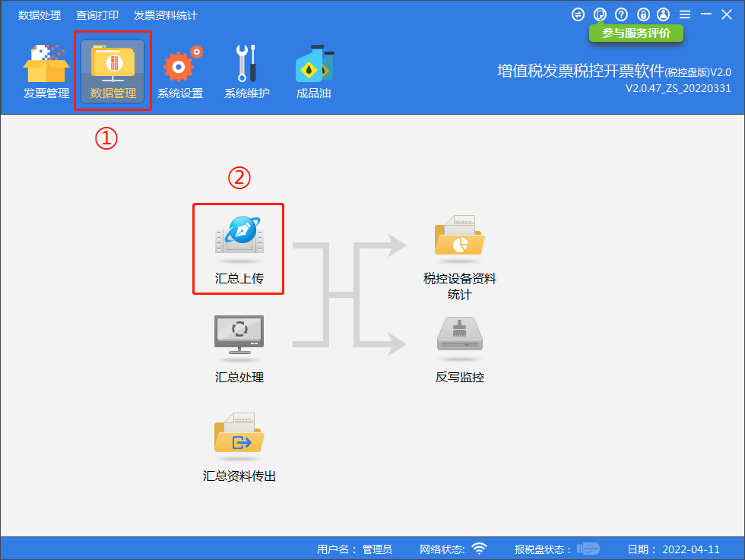This screenshot has width=745, height=560.
Task: Click the service evaluation chat icon
Action: point(600,14)
